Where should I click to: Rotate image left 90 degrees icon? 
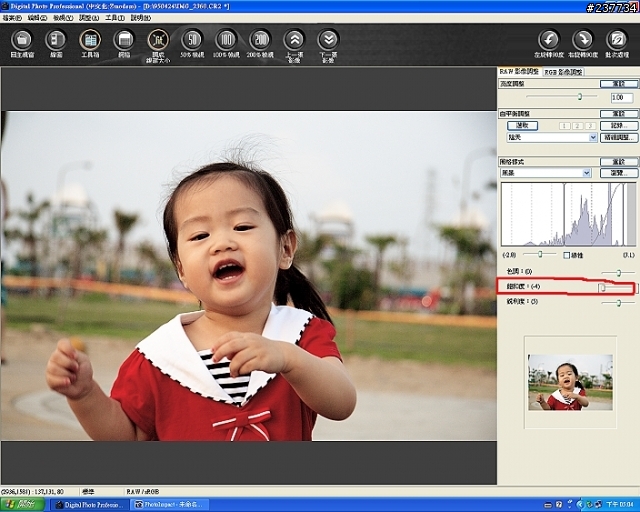549,40
